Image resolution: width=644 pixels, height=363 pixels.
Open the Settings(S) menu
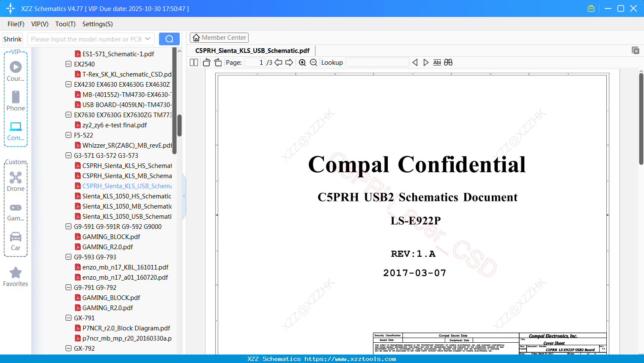[98, 24]
